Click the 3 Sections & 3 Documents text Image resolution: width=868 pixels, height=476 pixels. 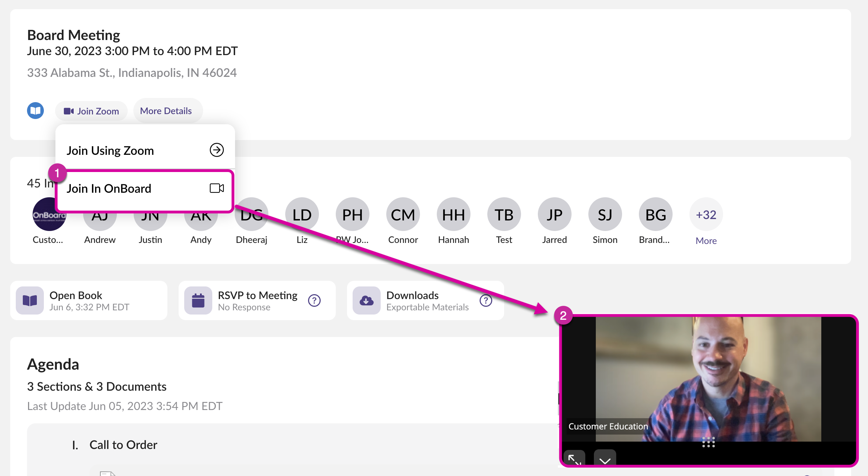pos(97,386)
